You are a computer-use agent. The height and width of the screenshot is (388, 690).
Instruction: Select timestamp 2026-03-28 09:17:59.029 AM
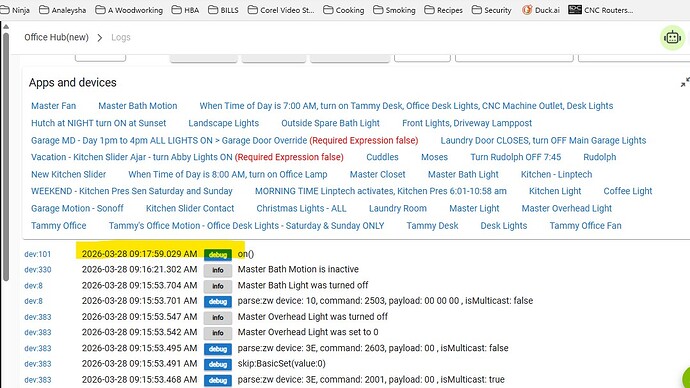[139, 254]
